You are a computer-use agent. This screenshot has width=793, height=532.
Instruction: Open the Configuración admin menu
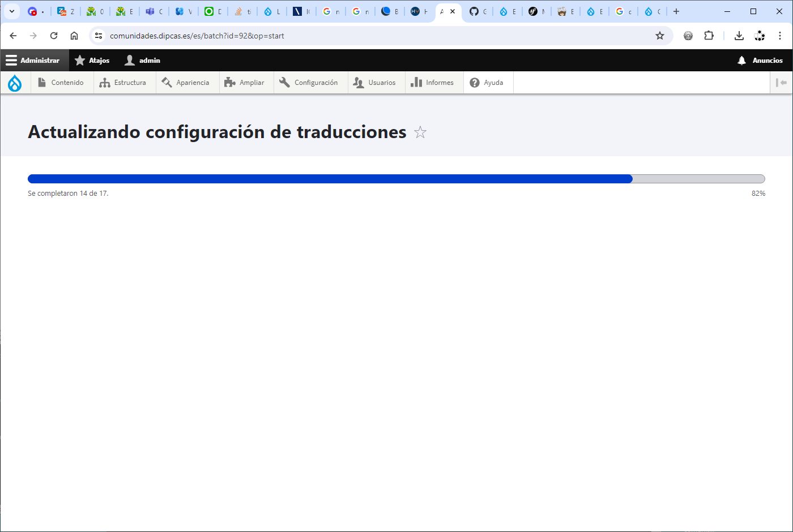point(309,83)
